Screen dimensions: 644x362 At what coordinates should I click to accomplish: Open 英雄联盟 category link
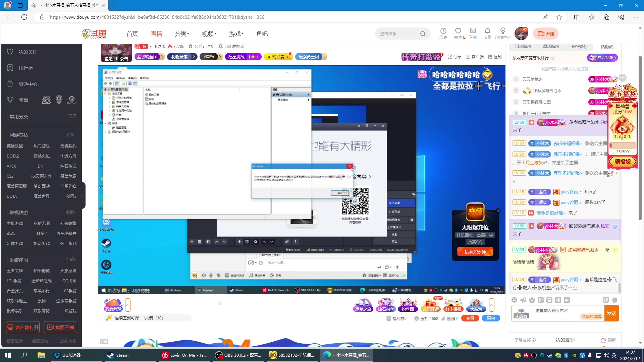pyautogui.click(x=15, y=146)
